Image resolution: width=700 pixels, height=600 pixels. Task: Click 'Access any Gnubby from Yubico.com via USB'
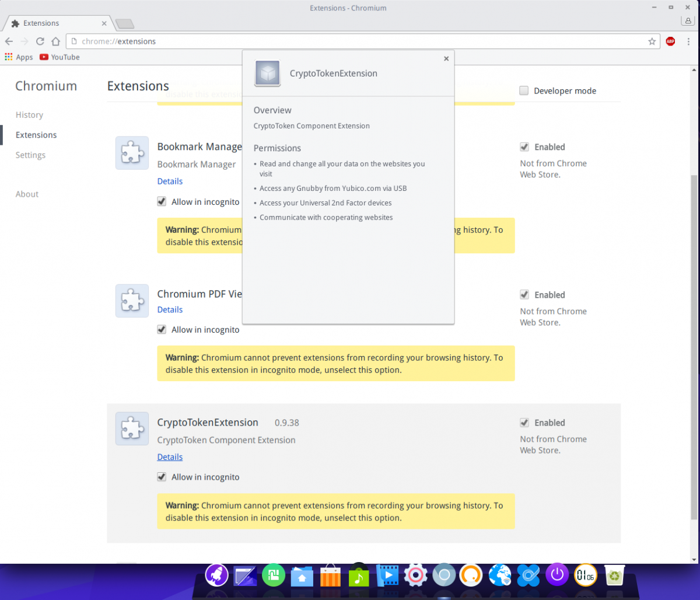333,189
